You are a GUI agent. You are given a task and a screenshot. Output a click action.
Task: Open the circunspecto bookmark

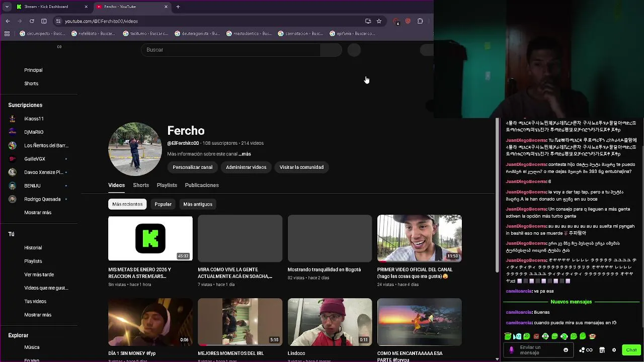point(42,34)
